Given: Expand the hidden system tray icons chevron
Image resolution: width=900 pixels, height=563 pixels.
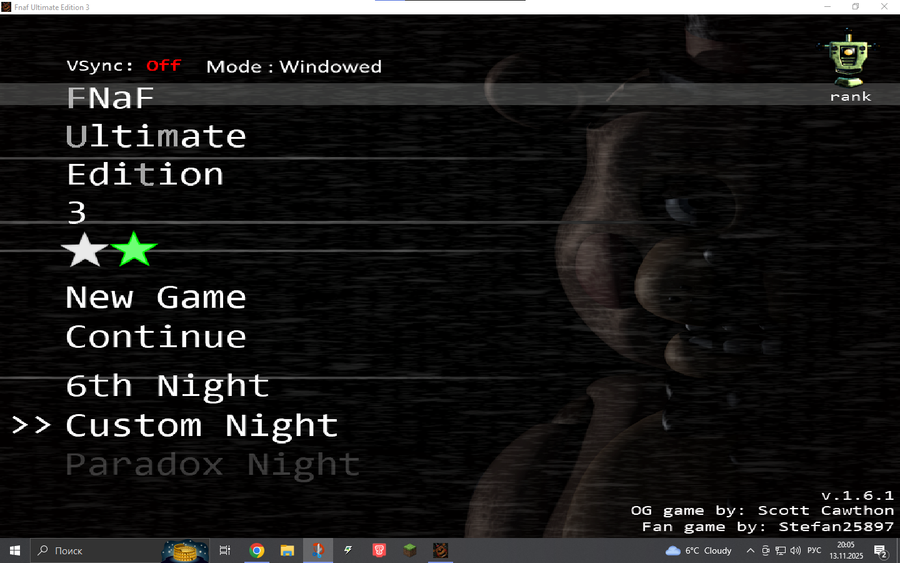Looking at the screenshot, I should point(750,550).
